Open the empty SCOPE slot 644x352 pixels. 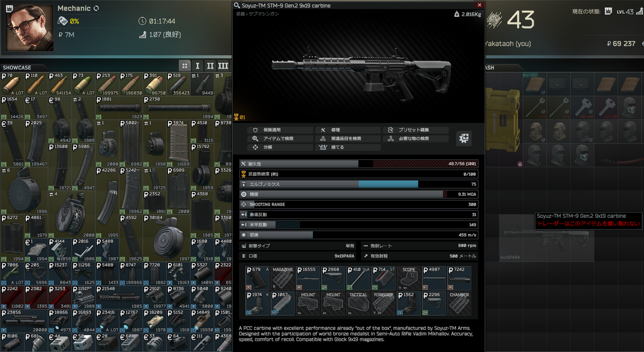pyautogui.click(x=409, y=278)
